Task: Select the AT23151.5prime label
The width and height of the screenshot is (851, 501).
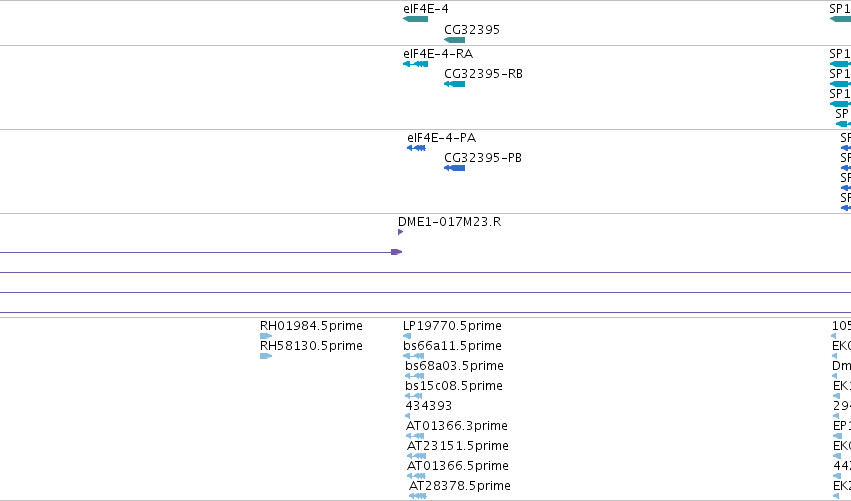Action: pos(458,446)
